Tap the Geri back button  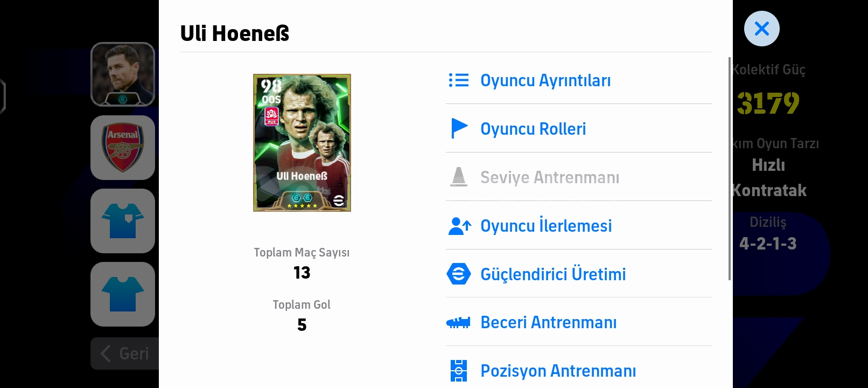click(x=125, y=354)
